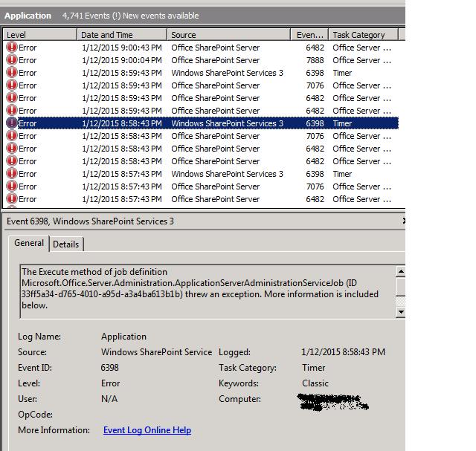Image resolution: width=476 pixels, height=451 pixels.
Task: Click the description scrollbar thumb
Action: point(401,286)
